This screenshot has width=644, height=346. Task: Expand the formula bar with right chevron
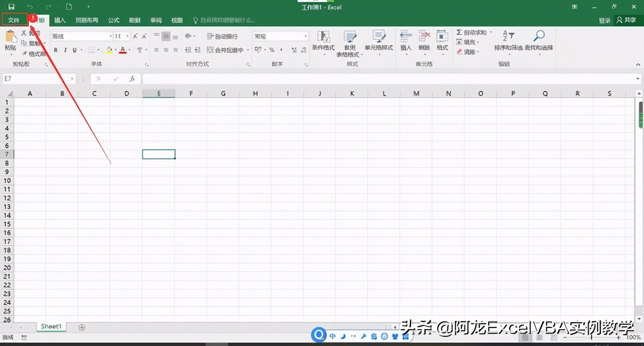(638, 79)
